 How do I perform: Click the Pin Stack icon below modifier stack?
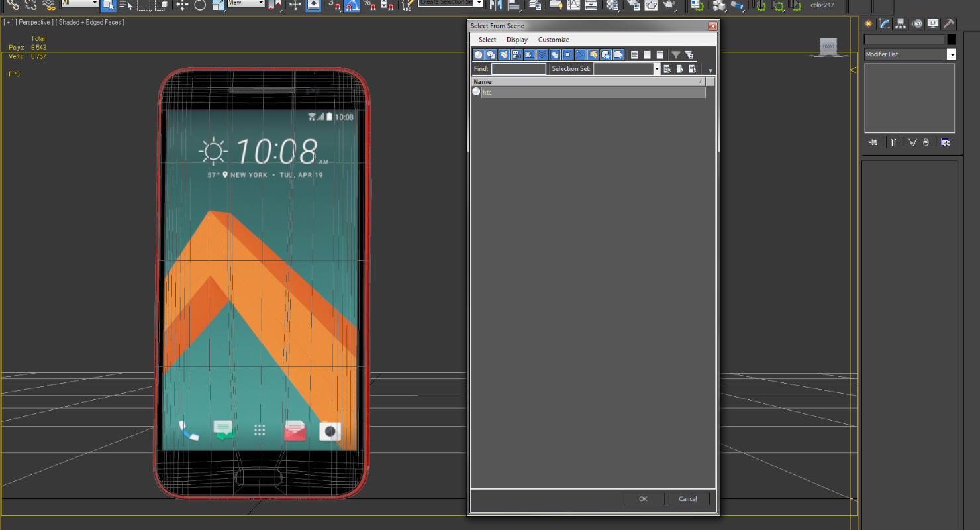[x=873, y=142]
